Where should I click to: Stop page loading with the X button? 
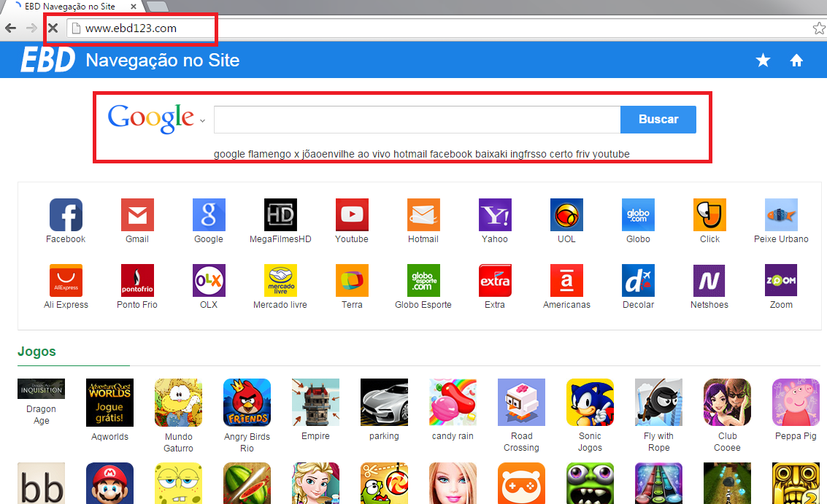pos(53,28)
